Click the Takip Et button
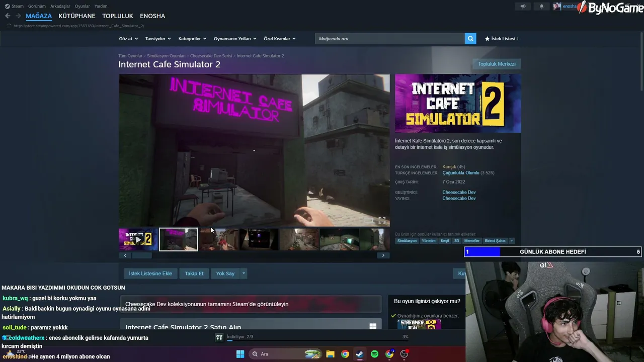 pyautogui.click(x=194, y=274)
